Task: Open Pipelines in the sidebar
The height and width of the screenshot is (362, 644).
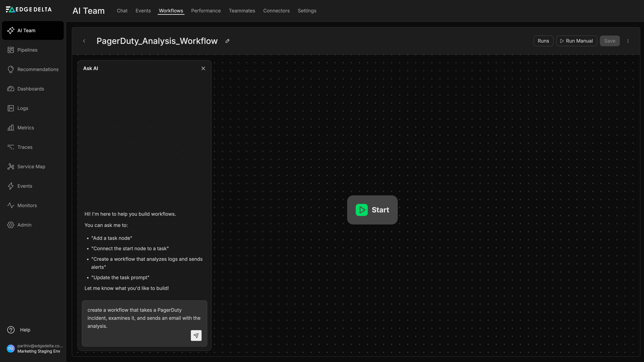Action: 33,50
